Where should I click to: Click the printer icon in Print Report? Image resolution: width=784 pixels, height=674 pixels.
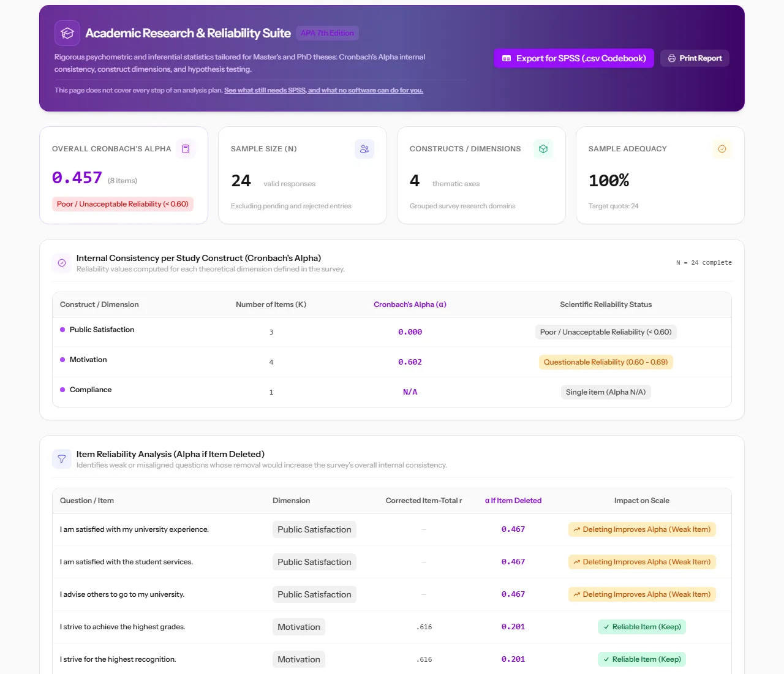tap(672, 58)
